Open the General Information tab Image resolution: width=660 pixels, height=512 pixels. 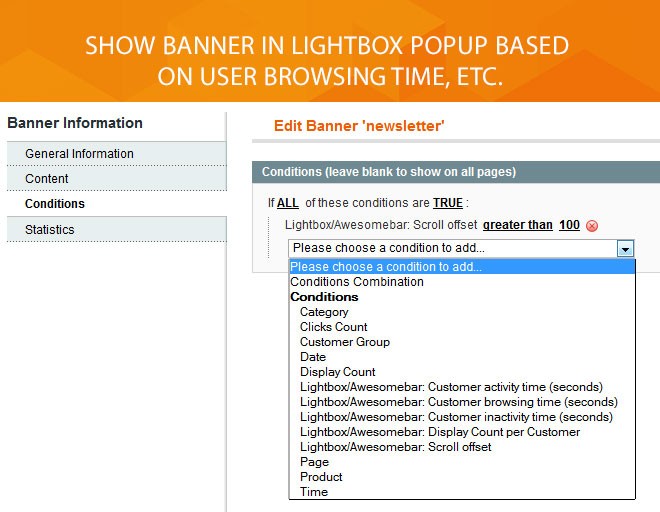coord(79,154)
